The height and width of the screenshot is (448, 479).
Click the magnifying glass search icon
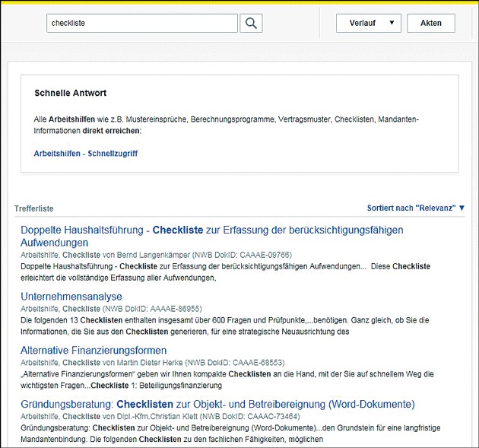pyautogui.click(x=251, y=23)
